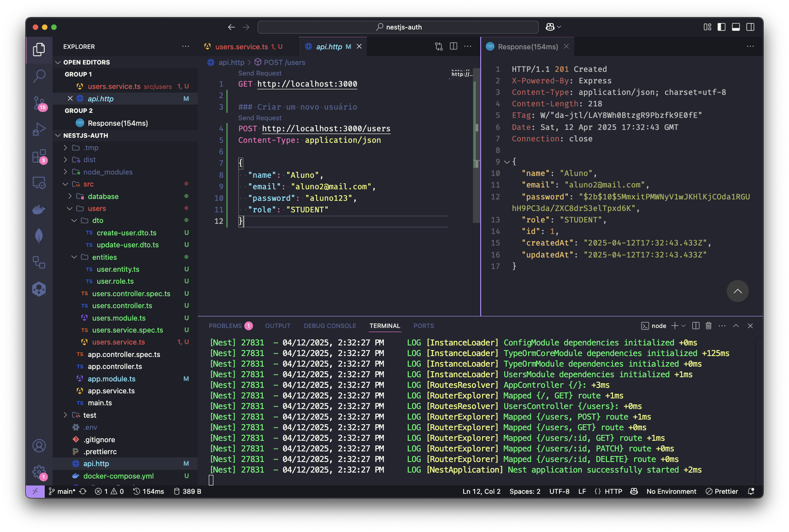Click the localhost:3000/users URL link

[x=326, y=129]
